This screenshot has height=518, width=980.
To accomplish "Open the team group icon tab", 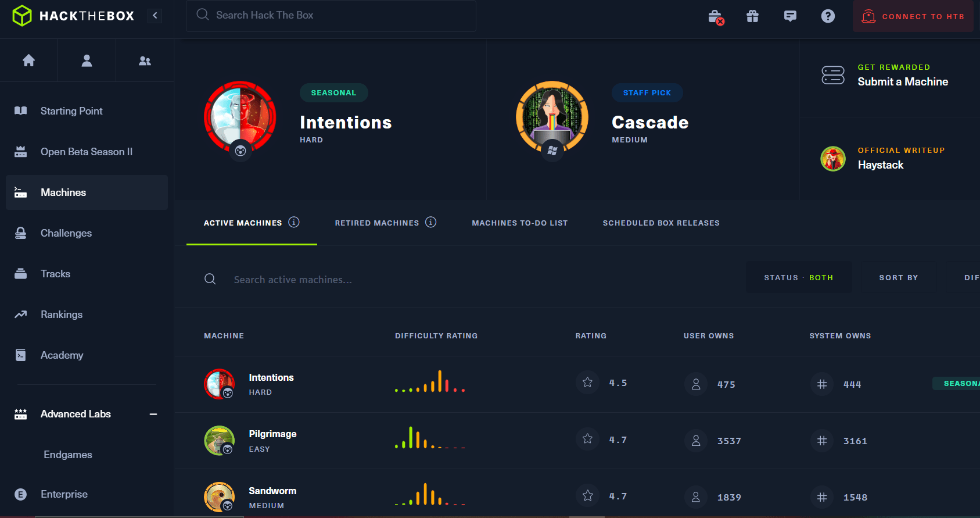I will (145, 60).
